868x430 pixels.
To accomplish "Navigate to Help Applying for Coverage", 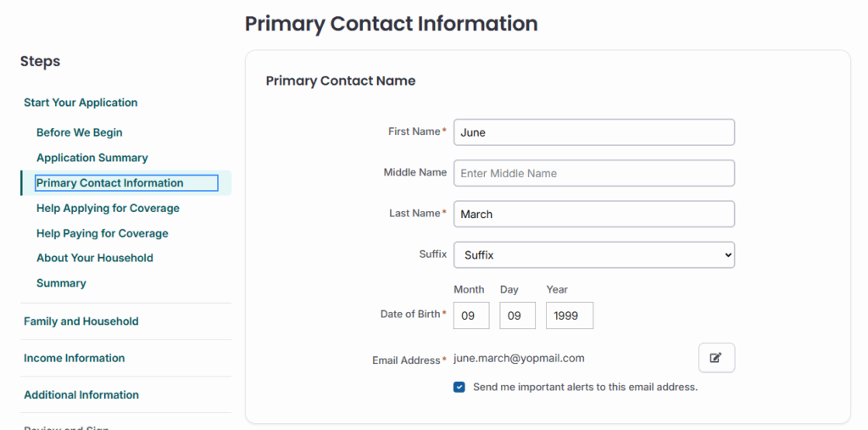I will tap(108, 208).
